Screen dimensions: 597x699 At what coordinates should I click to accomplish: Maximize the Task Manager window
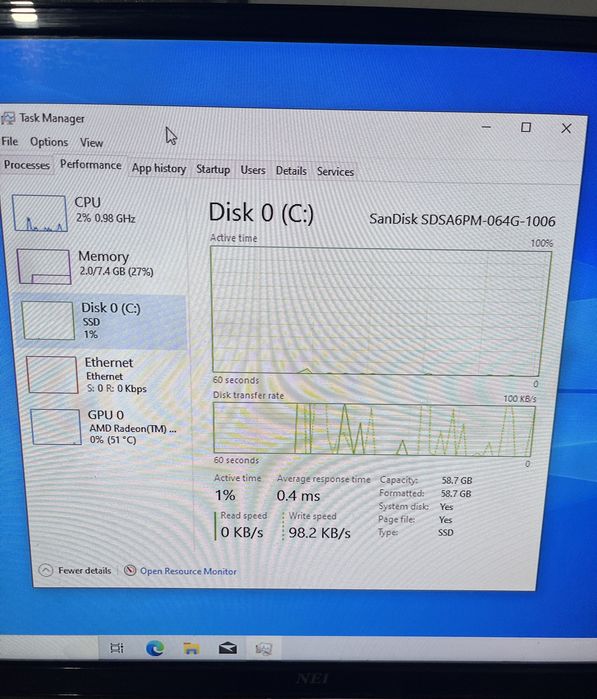(526, 128)
